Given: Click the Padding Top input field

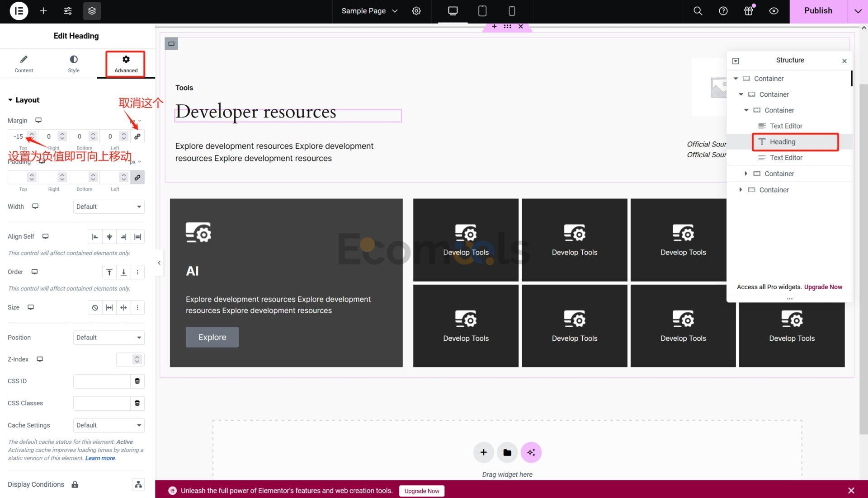Looking at the screenshot, I should (18, 177).
